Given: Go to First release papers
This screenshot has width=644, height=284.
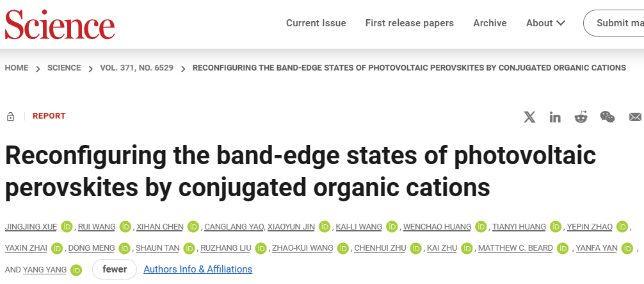Looking at the screenshot, I should click(409, 23).
